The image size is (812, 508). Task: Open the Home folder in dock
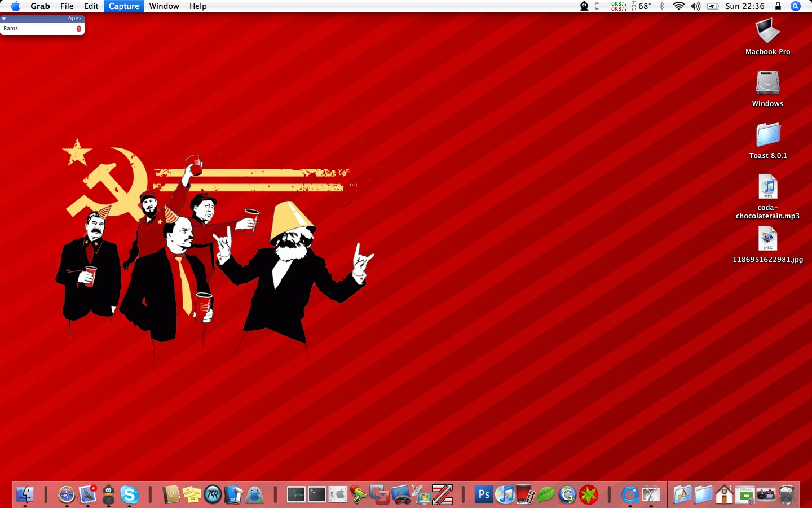724,495
